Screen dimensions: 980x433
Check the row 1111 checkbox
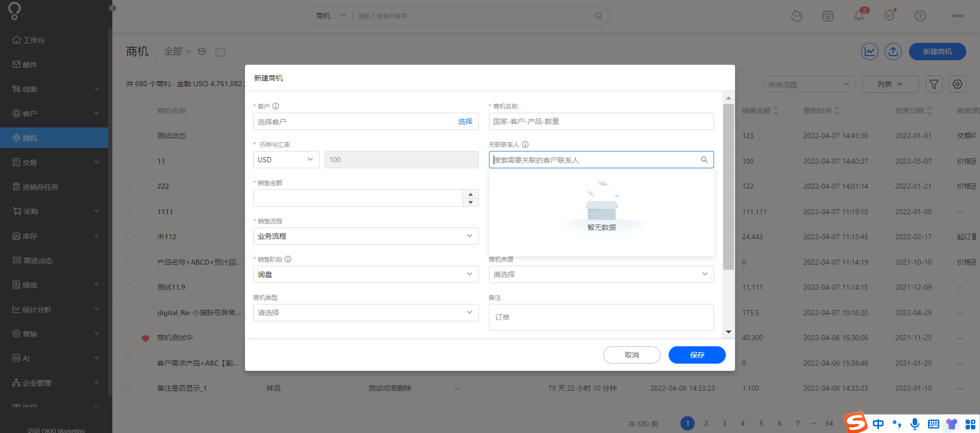[x=128, y=211]
